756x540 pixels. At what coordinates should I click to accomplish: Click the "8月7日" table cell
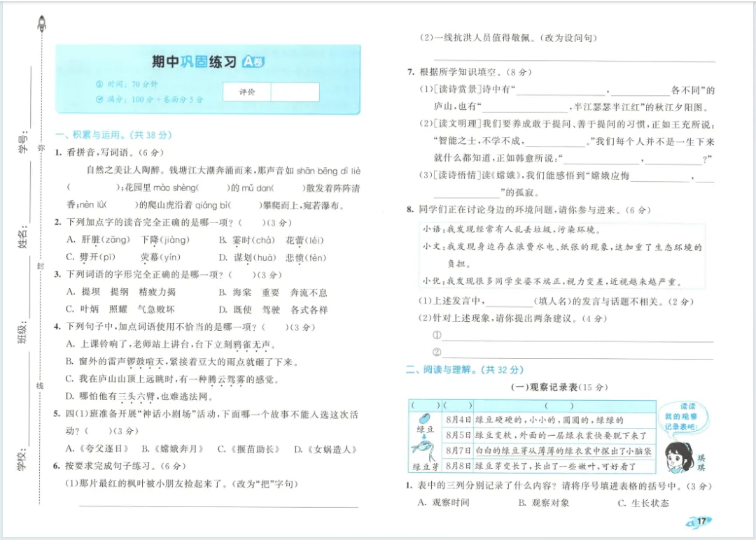pyautogui.click(x=458, y=451)
